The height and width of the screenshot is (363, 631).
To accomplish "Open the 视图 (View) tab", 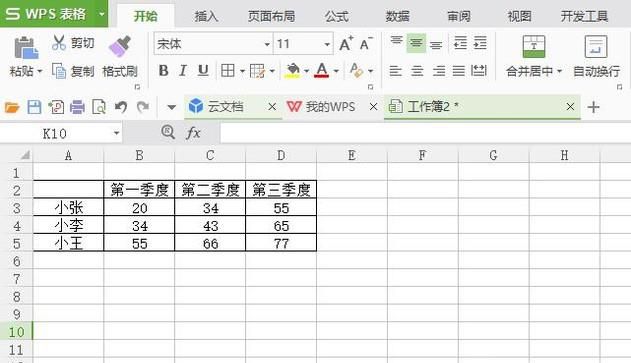I will (x=520, y=16).
